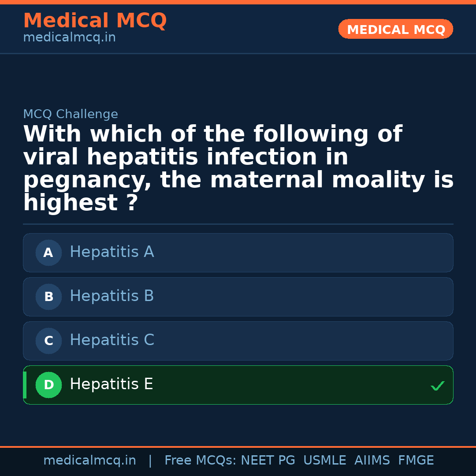Click FMGE in the footer
This screenshot has width=476, height=476.
point(416,461)
